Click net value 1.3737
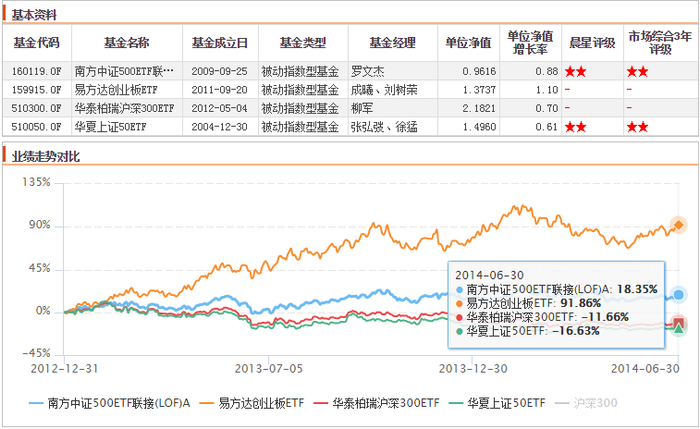 (479, 90)
